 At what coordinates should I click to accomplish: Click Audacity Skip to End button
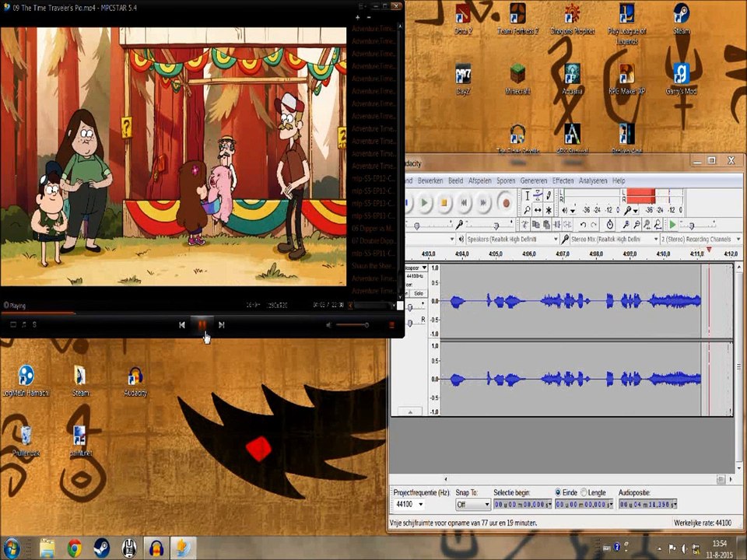[483, 203]
